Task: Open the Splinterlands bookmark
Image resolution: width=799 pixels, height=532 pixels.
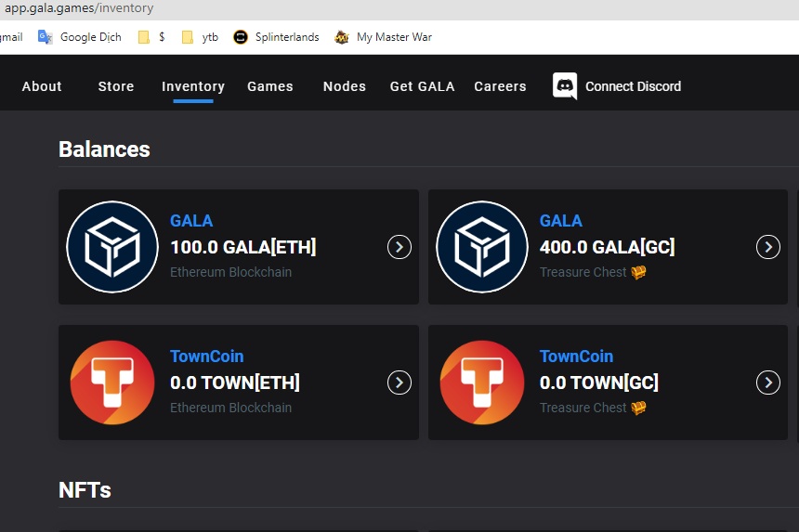Action: tap(276, 37)
